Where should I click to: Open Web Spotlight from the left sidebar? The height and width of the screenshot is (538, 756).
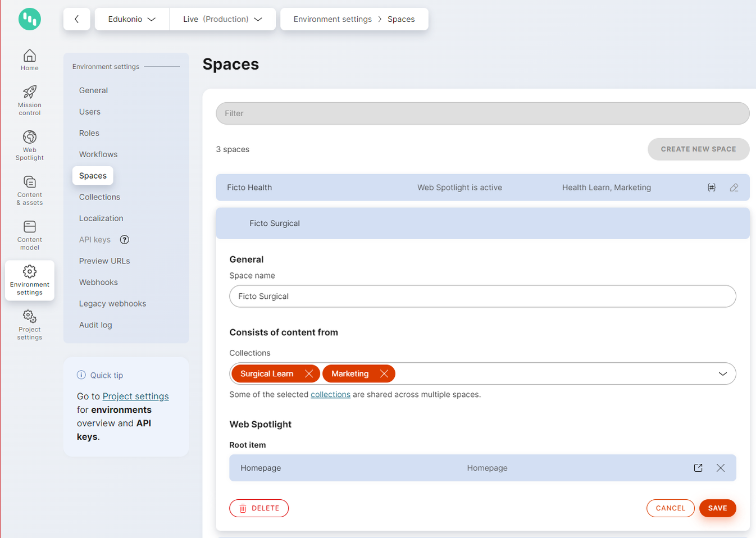29,145
